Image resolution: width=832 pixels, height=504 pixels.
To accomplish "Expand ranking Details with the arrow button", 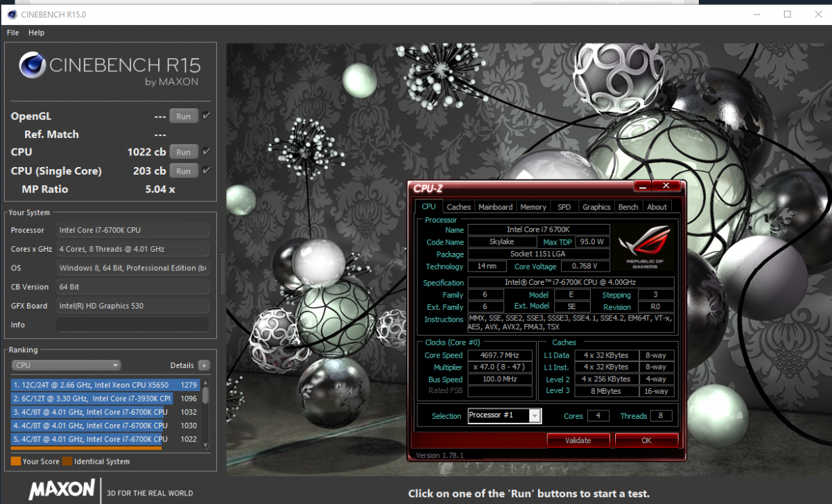I will pos(204,365).
